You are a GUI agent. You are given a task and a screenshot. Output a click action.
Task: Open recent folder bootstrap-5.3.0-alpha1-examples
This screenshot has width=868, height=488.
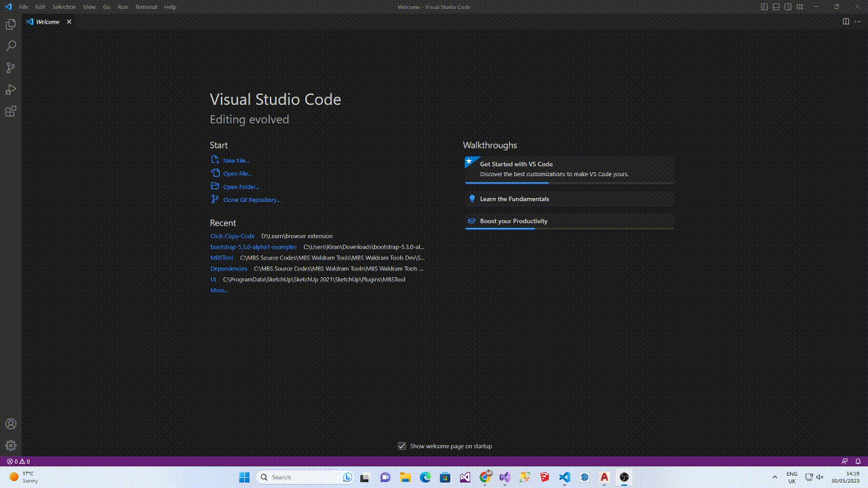tap(254, 247)
